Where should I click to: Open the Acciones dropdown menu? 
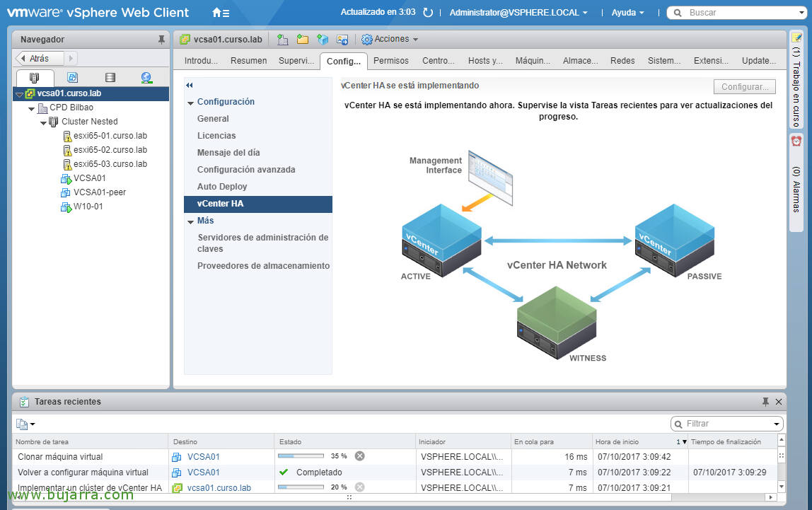(x=390, y=40)
